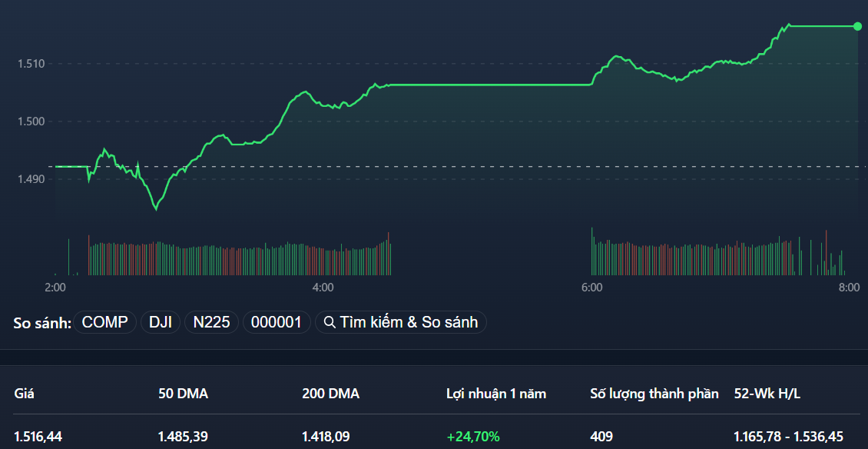The height and width of the screenshot is (449, 868).
Task: Compare with the DJI index
Action: coord(161,322)
